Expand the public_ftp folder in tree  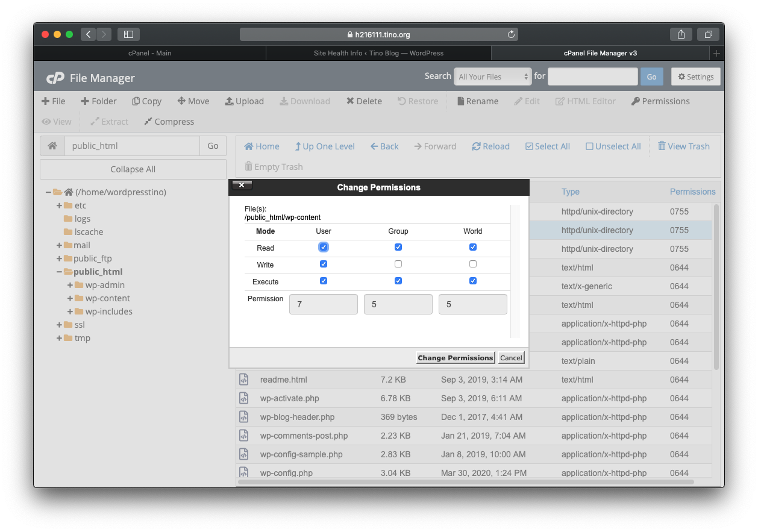[x=59, y=258]
